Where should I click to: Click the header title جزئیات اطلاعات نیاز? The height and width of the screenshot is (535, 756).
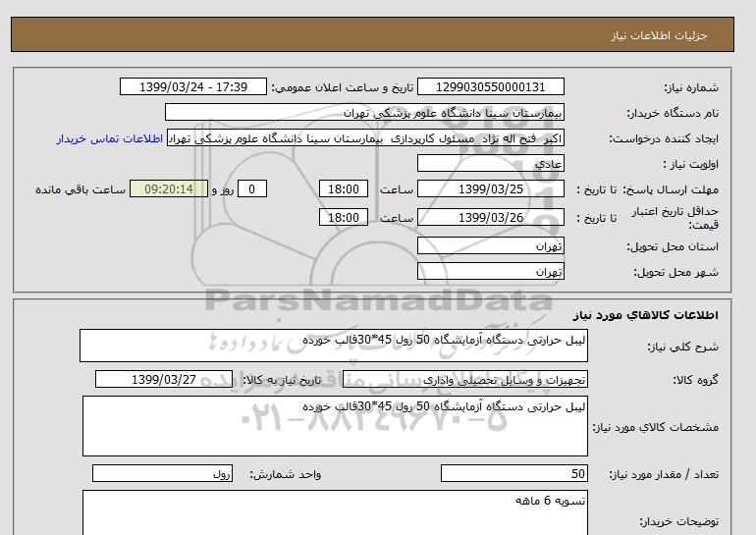(x=659, y=35)
